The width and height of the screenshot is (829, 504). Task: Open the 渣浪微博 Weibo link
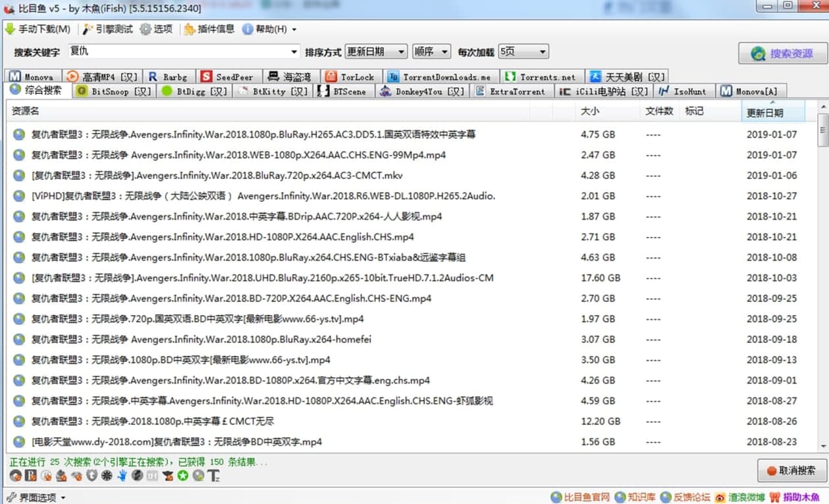point(740,497)
